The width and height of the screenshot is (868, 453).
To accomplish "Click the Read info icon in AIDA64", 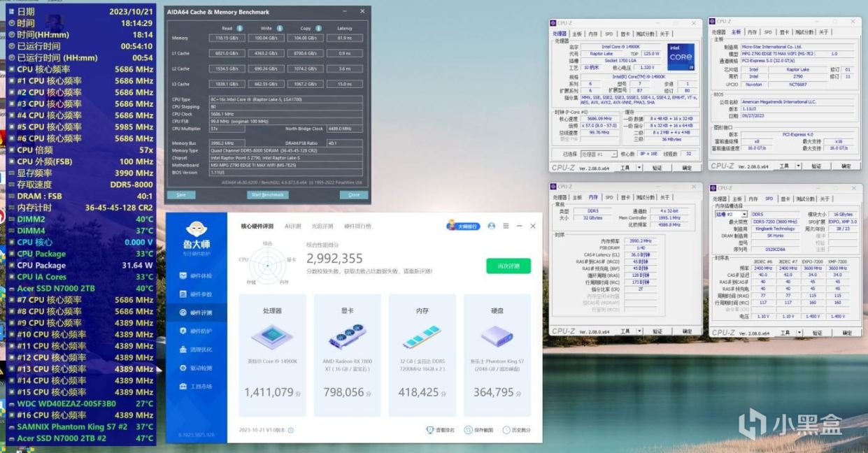I will pyautogui.click(x=240, y=28).
